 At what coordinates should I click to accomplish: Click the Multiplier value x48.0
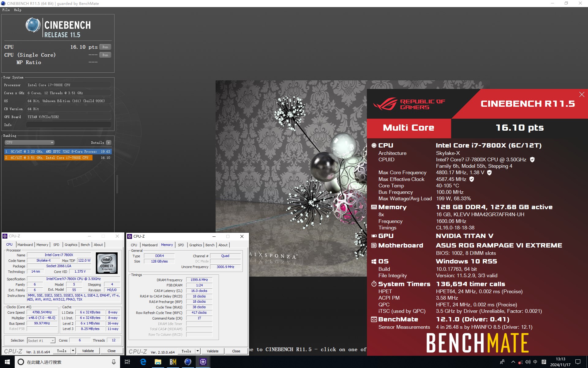(x=42, y=318)
